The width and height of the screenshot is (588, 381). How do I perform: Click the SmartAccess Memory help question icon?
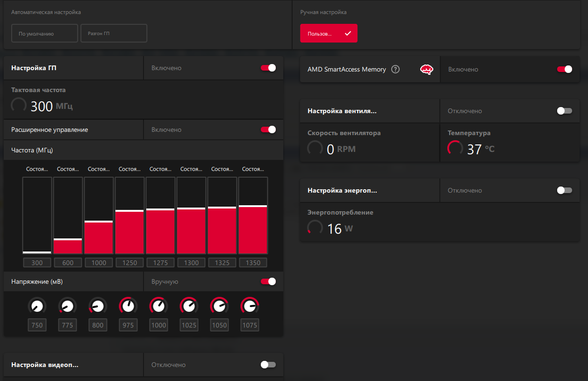click(395, 69)
